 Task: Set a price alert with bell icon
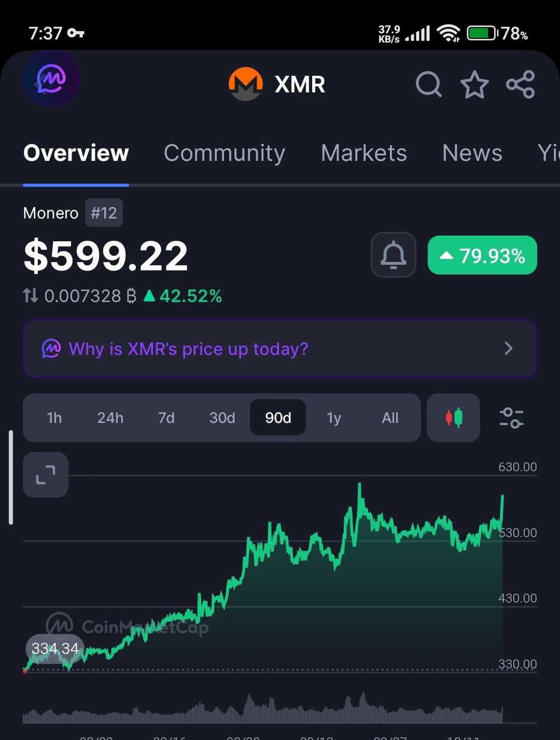(x=394, y=255)
